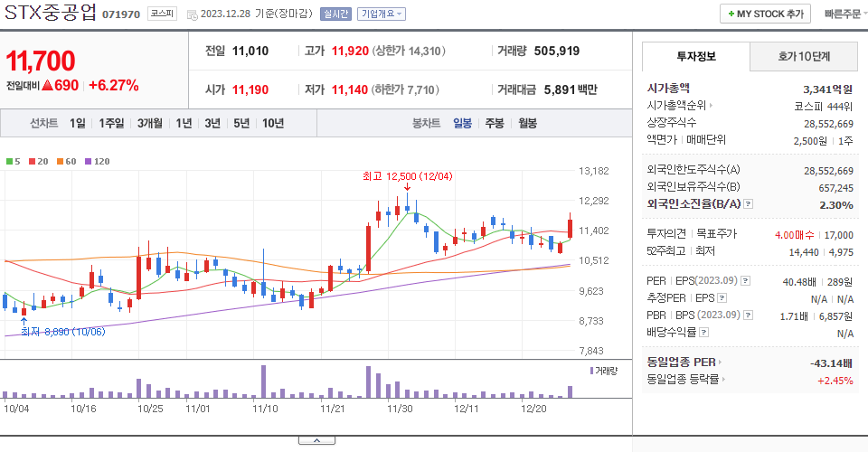This screenshot has height=452, width=868.
Task: Open the 빠른주문 dropdown
Action: tap(845, 14)
